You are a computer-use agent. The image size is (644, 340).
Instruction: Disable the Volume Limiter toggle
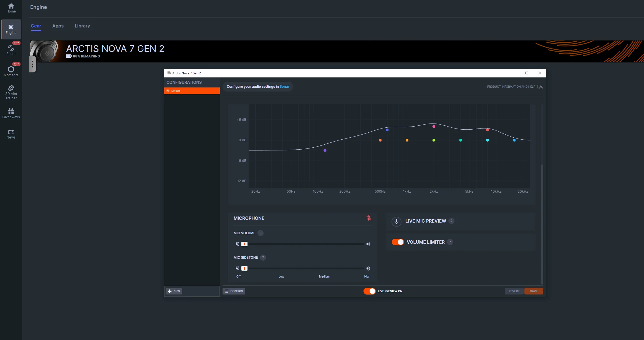tap(398, 242)
